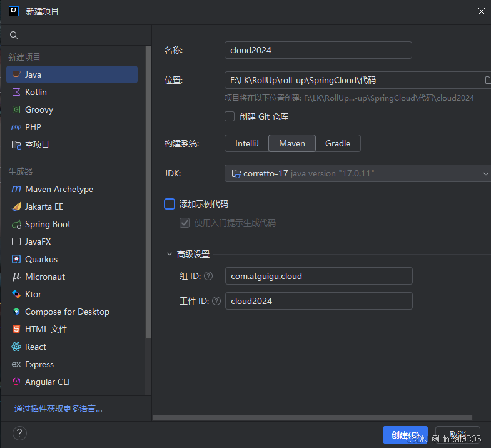This screenshot has width=491, height=448.
Task: Select the JavaFX icon
Action: [16, 242]
